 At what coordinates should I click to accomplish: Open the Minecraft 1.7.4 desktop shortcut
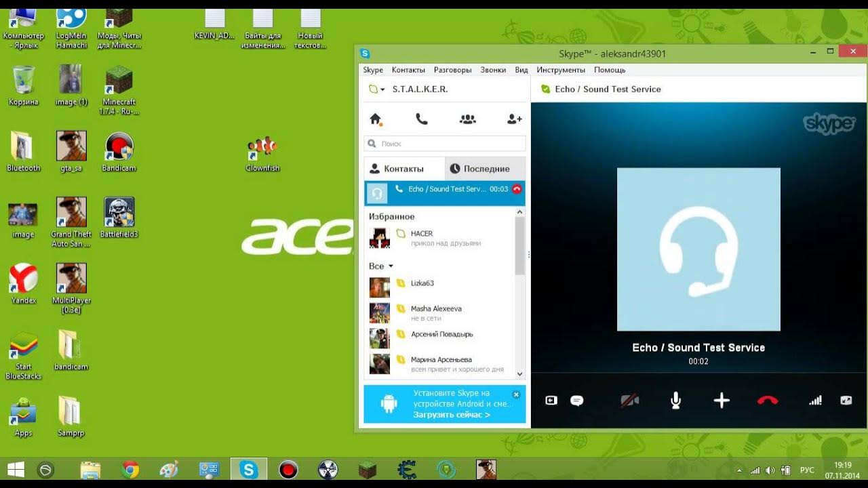pos(119,90)
